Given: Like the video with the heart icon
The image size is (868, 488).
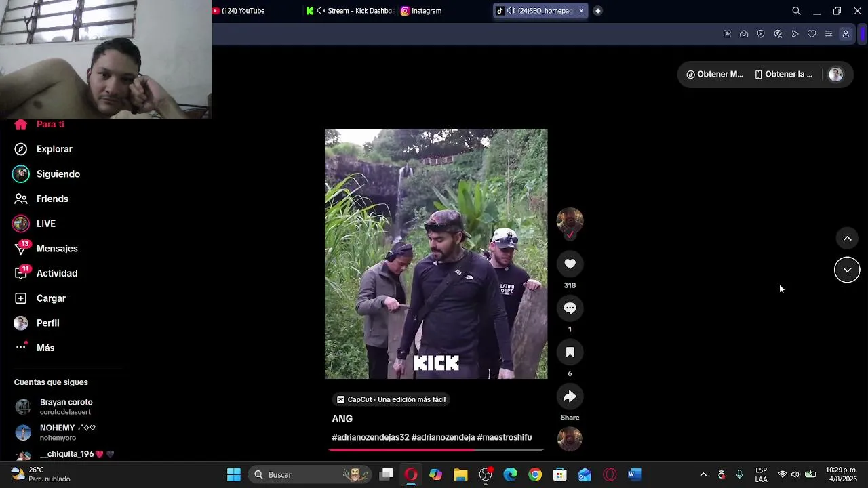Looking at the screenshot, I should click(x=570, y=264).
